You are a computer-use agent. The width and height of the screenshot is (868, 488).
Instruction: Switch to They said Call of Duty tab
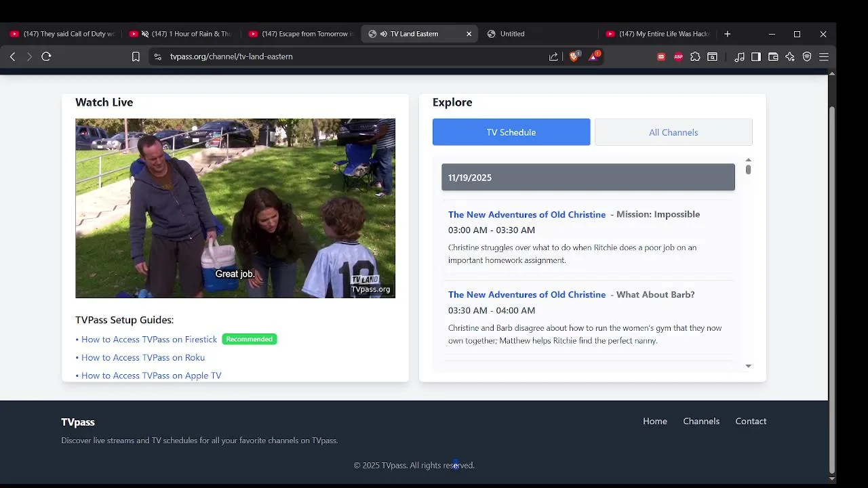(62, 34)
